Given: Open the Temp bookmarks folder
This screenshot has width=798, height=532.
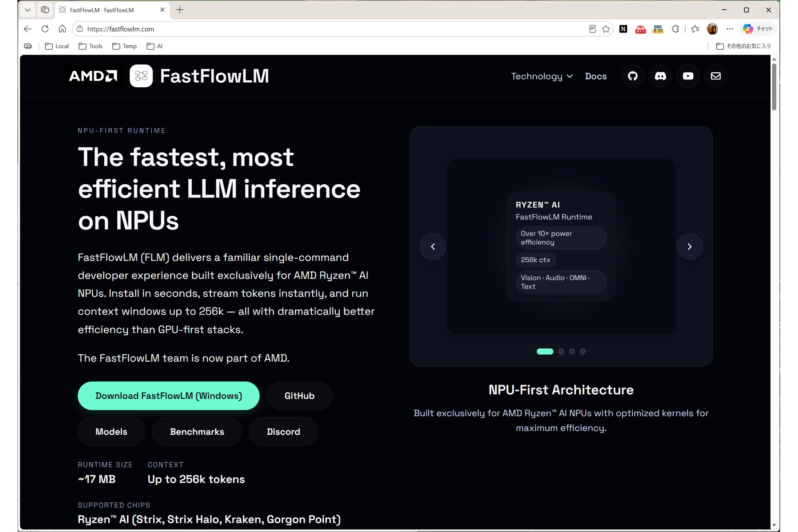Looking at the screenshot, I should click(x=125, y=46).
